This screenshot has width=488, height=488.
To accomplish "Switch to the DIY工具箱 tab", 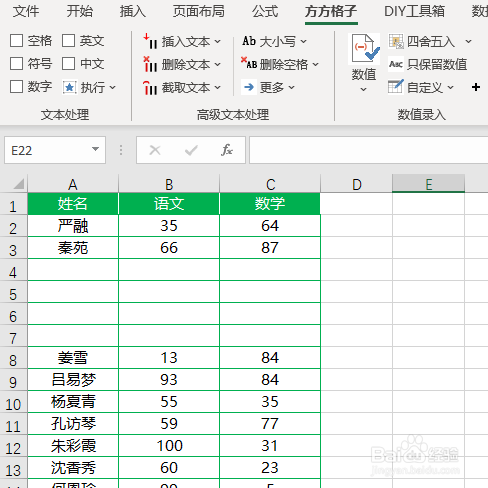I will coord(414,11).
